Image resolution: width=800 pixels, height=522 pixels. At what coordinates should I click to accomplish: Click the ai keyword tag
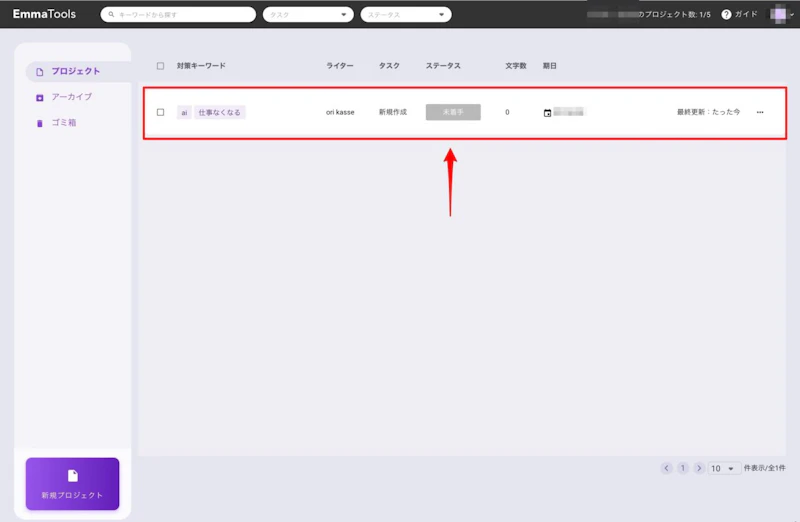click(x=184, y=112)
